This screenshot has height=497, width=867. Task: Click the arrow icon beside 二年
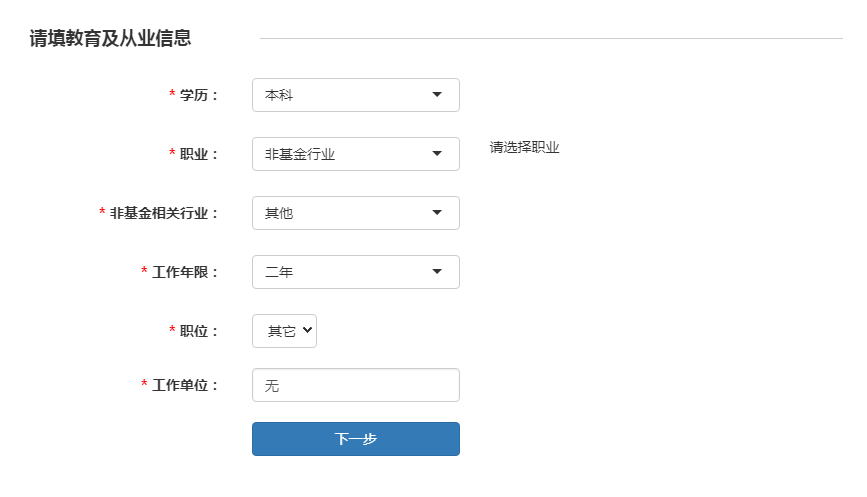pyautogui.click(x=437, y=271)
